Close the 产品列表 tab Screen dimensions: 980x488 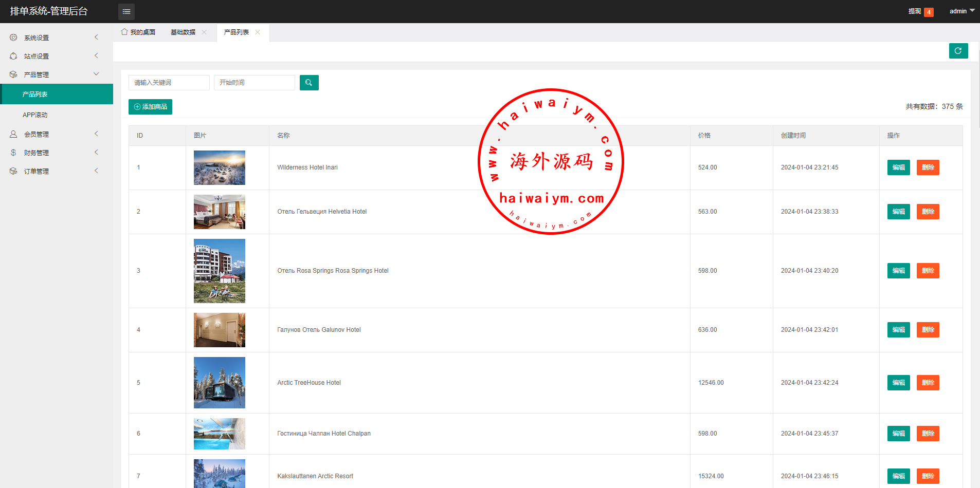(x=258, y=32)
